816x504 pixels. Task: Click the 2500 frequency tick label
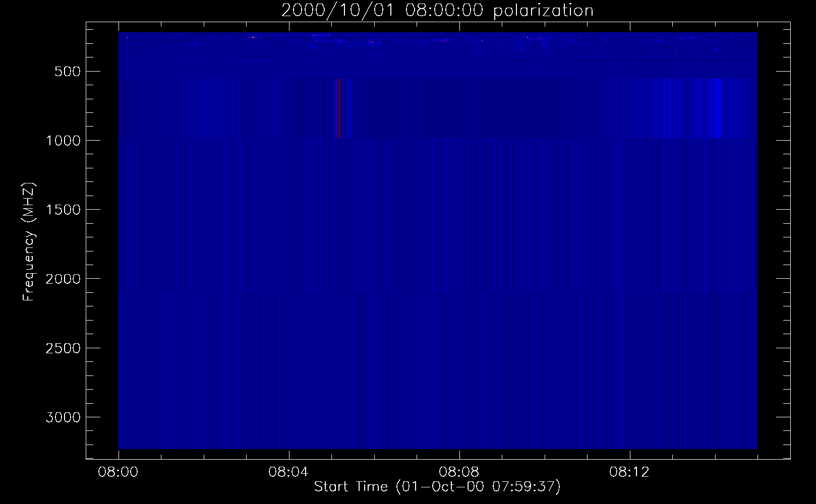click(x=63, y=348)
